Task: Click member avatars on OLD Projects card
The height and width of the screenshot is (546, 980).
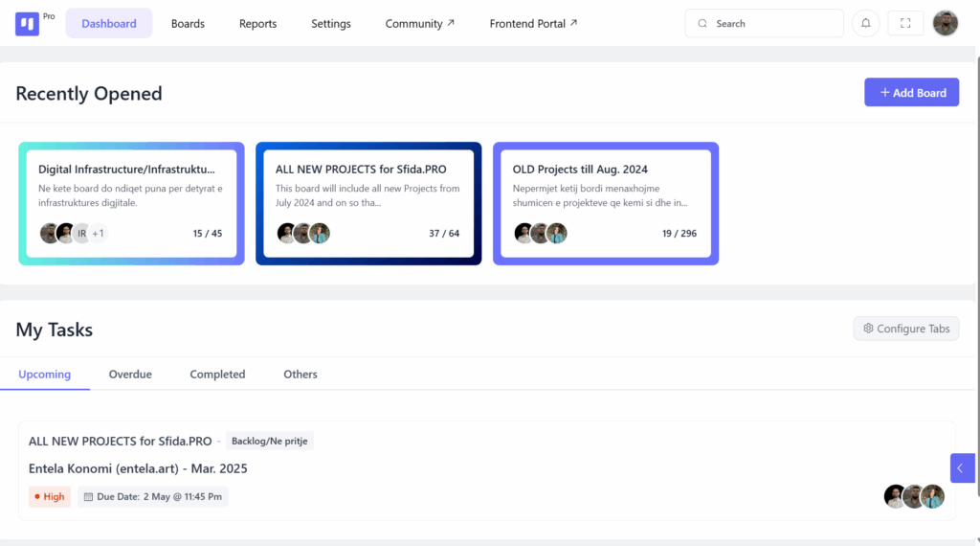Action: click(x=541, y=234)
